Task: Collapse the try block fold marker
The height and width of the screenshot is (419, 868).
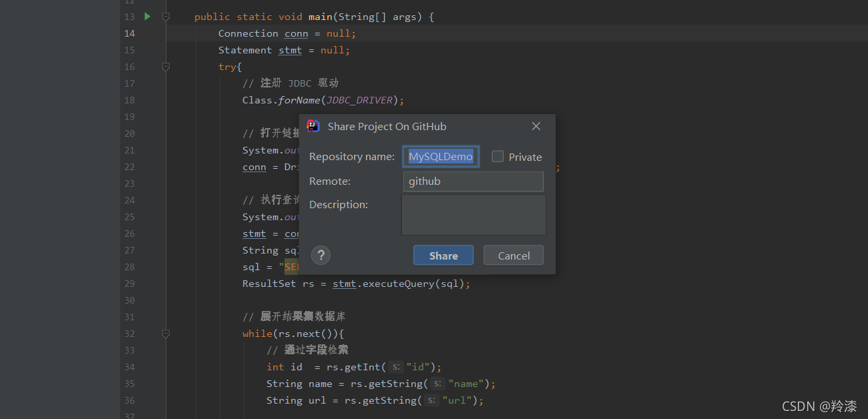Action: pyautogui.click(x=166, y=67)
